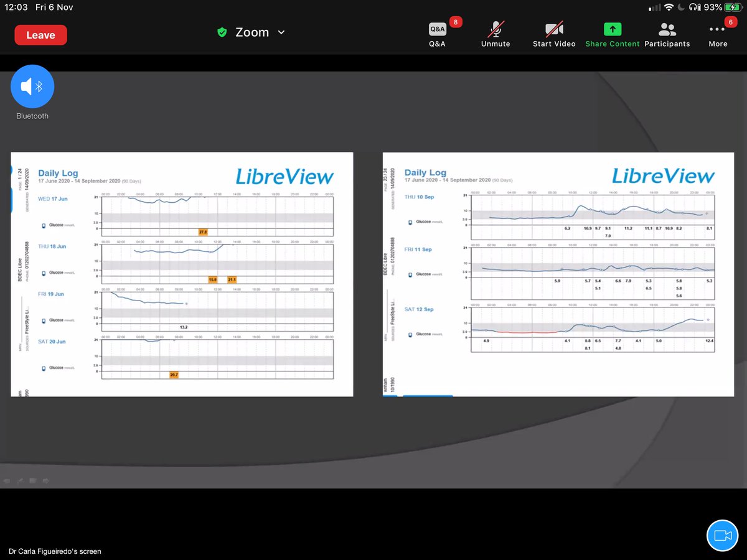Tap the Bluetooth audio speaker button
The width and height of the screenshot is (747, 560).
(x=32, y=86)
